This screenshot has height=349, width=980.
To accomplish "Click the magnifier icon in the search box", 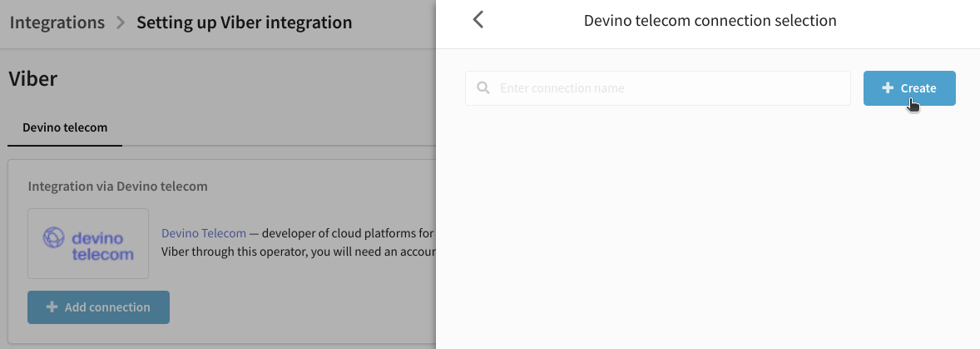I will [x=483, y=88].
